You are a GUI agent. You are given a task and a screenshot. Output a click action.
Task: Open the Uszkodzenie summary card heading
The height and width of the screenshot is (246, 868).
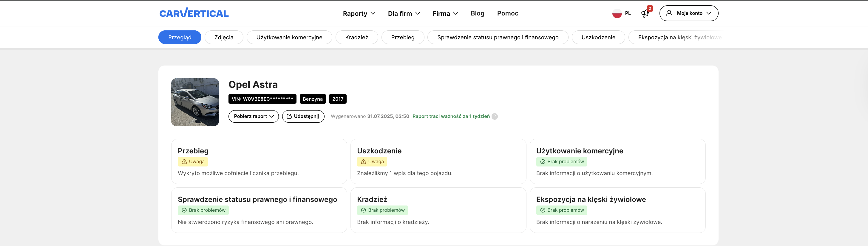point(379,151)
